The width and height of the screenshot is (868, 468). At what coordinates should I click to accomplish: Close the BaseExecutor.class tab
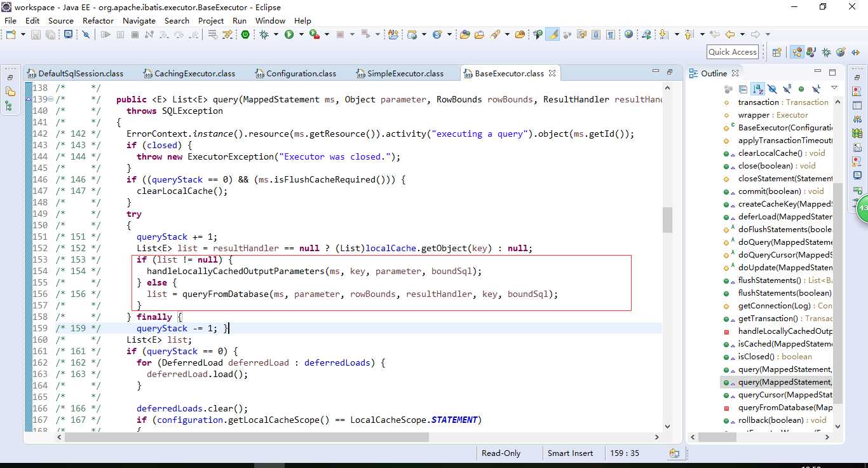[x=552, y=73]
